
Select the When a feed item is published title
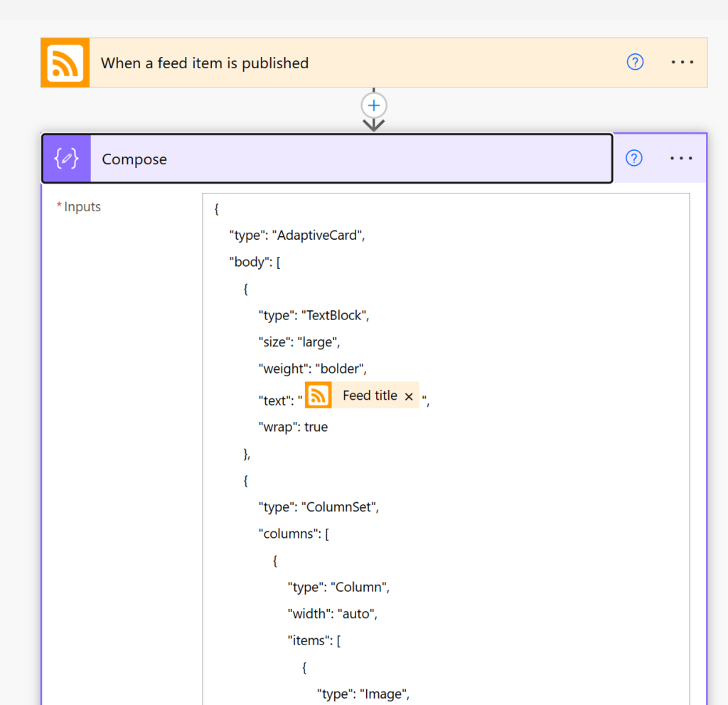pyautogui.click(x=205, y=63)
